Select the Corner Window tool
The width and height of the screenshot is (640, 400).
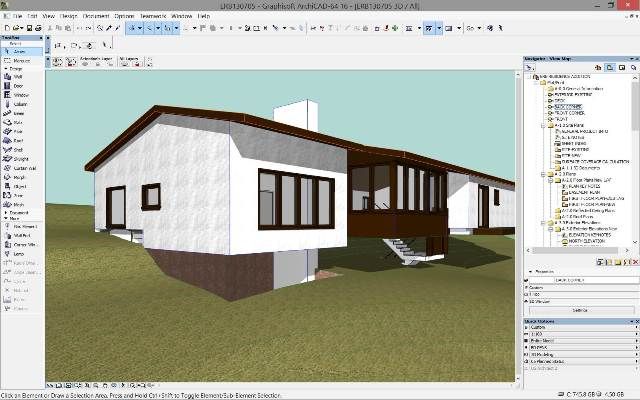[21, 245]
